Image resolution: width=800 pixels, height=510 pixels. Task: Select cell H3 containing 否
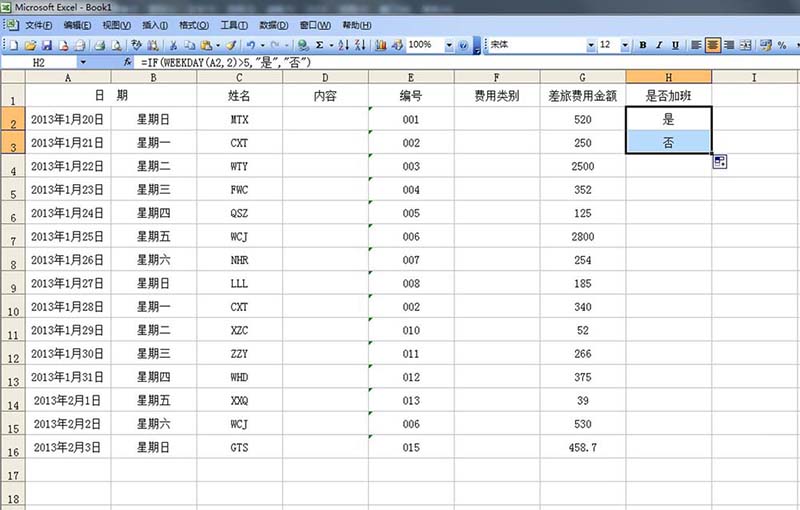click(x=668, y=142)
